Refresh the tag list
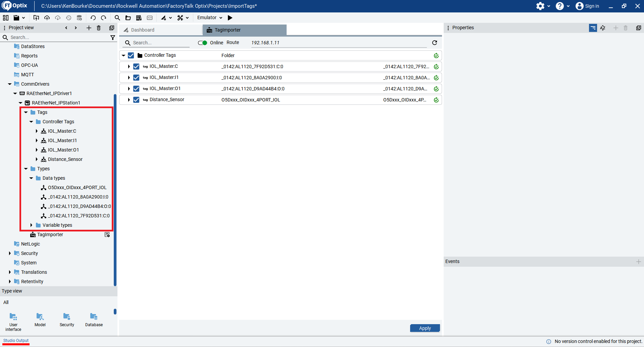This screenshot has height=347, width=644. [435, 43]
